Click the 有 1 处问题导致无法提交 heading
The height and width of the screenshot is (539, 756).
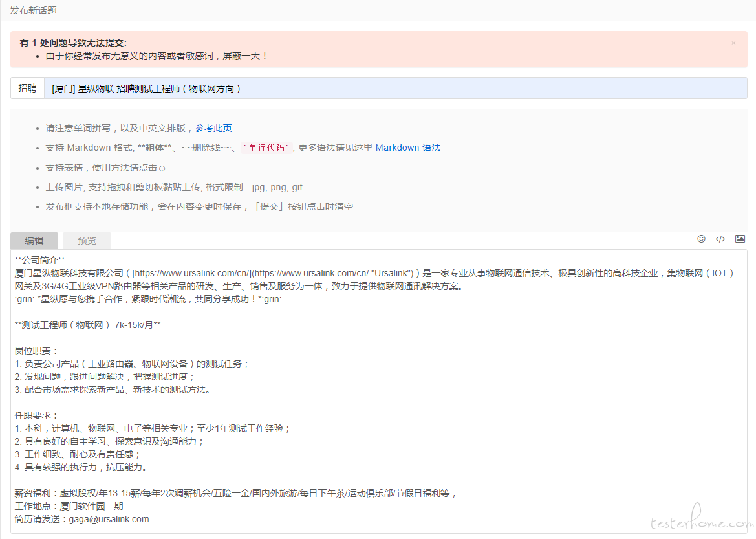pos(73,43)
